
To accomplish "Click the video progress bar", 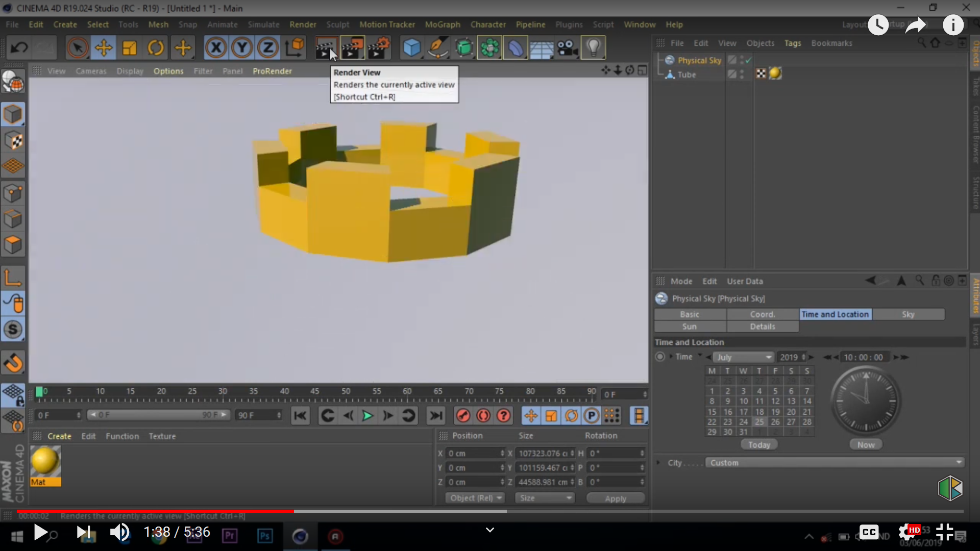I will [x=490, y=511].
